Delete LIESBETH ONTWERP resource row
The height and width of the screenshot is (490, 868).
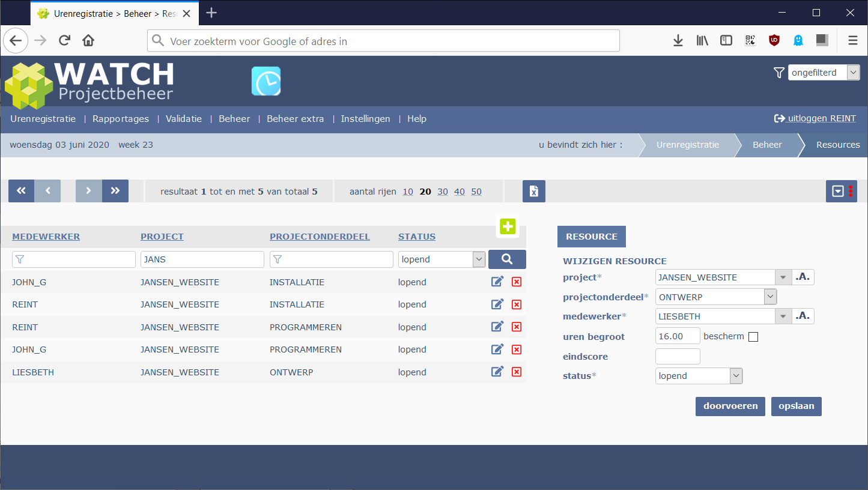click(516, 372)
